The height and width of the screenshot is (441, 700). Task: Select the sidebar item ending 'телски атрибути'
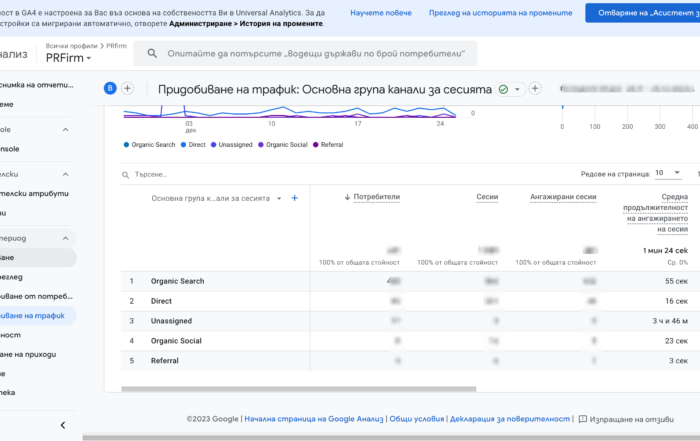click(x=34, y=193)
